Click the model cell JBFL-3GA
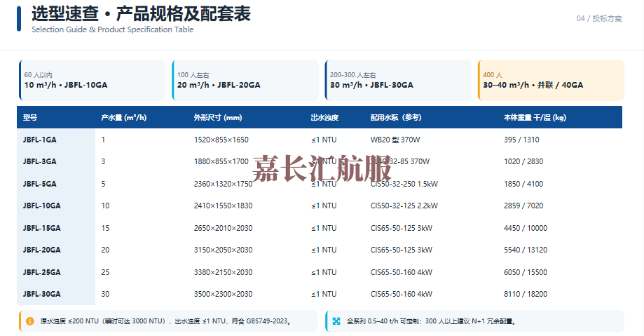The width and height of the screenshot is (644, 336). [39, 161]
